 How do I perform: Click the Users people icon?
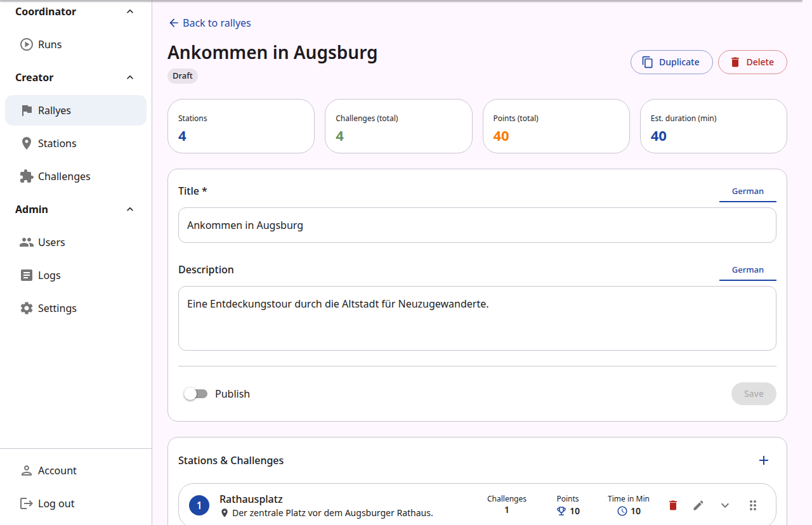(x=27, y=242)
